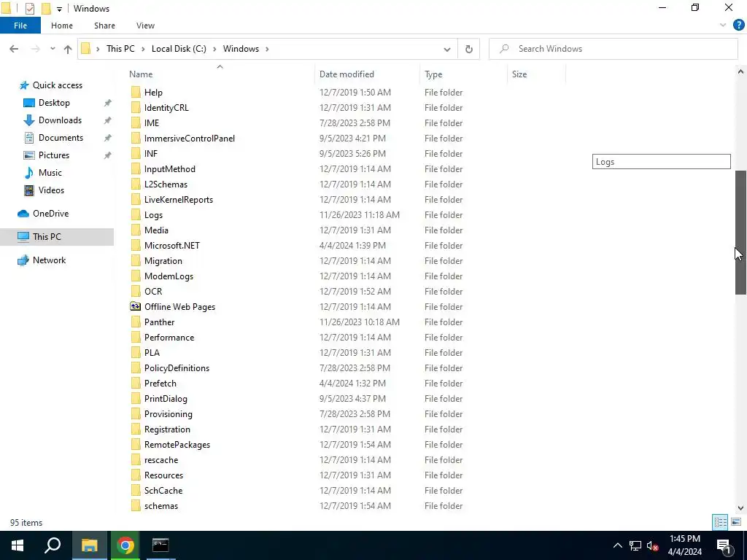Open taskbar Search magnifier
The width and height of the screenshot is (747, 560).
click(53, 545)
